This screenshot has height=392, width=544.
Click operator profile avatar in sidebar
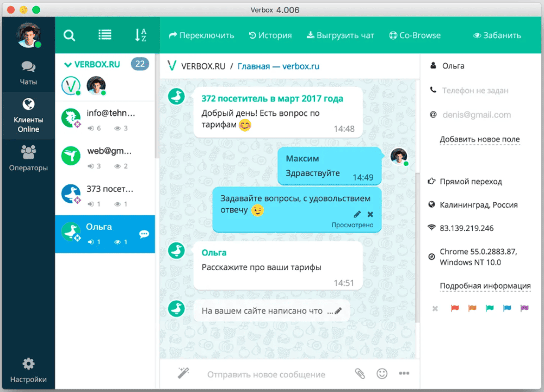tap(28, 35)
